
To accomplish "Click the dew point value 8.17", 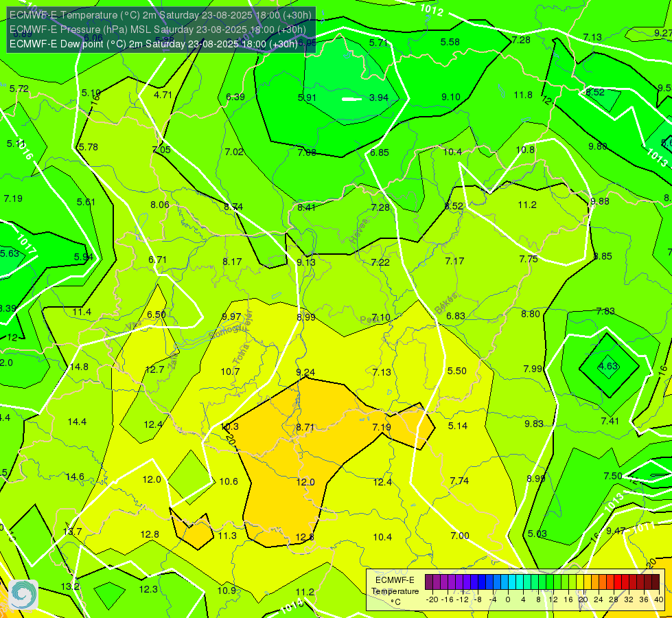I will (x=232, y=262).
